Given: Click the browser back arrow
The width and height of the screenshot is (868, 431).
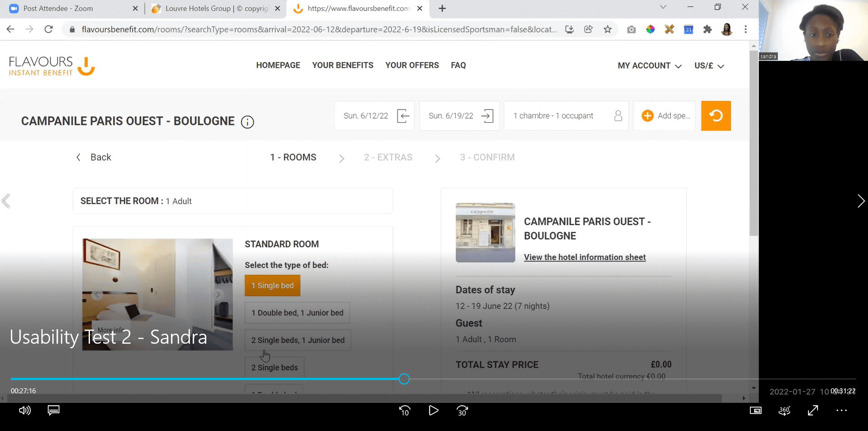Looking at the screenshot, I should tap(10, 29).
